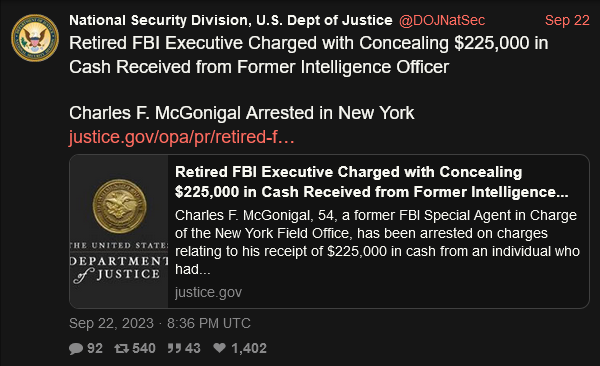Click the card summary about Charles F. McGonigal, 54
The image size is (600, 366).
377,242
